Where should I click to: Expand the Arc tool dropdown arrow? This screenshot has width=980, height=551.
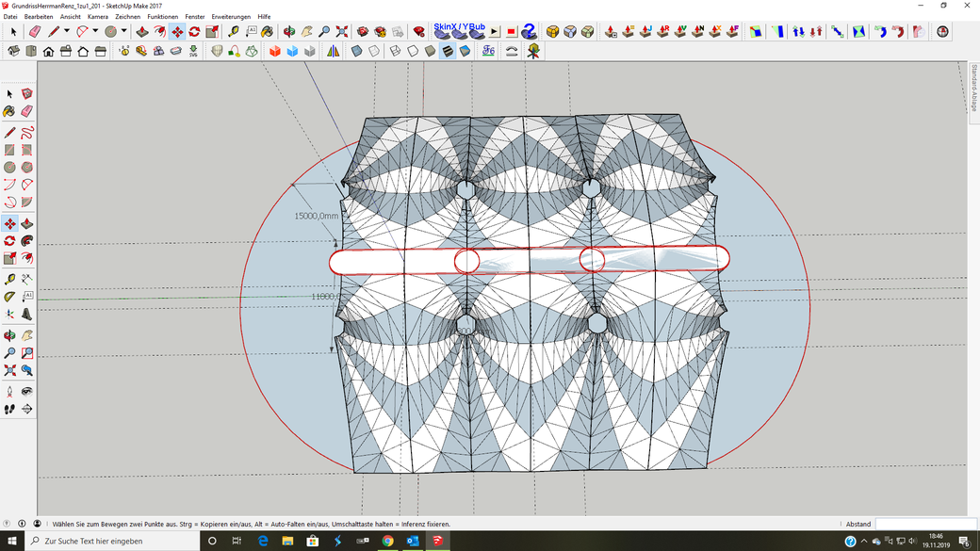[x=95, y=31]
